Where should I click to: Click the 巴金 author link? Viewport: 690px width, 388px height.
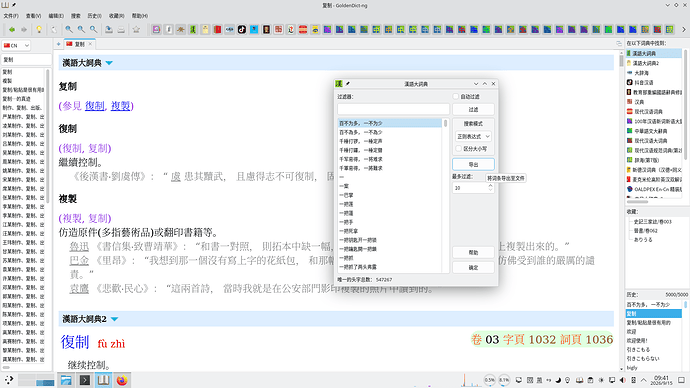point(79,260)
